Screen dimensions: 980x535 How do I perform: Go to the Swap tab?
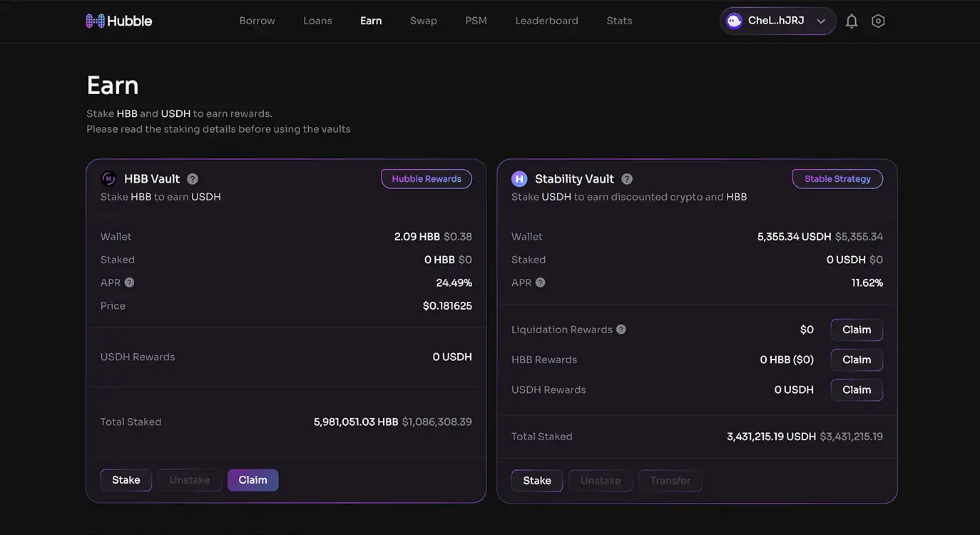click(424, 21)
